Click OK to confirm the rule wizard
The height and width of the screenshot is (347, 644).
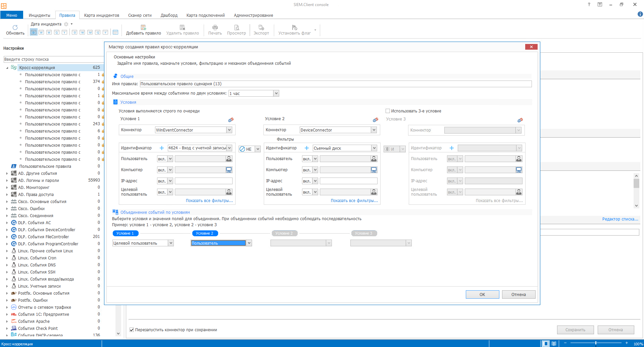[x=482, y=295]
